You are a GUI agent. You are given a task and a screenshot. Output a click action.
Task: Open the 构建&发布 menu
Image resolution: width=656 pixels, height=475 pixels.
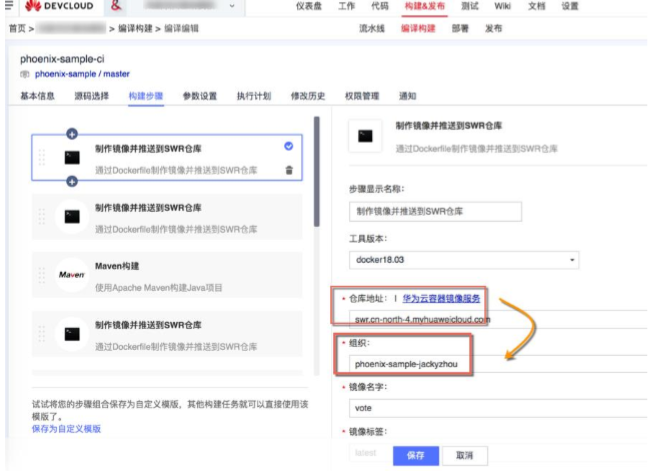tap(425, 6)
